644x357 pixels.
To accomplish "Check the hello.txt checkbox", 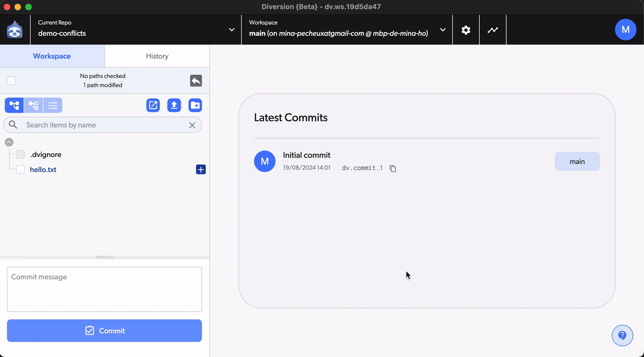I will coord(21,170).
